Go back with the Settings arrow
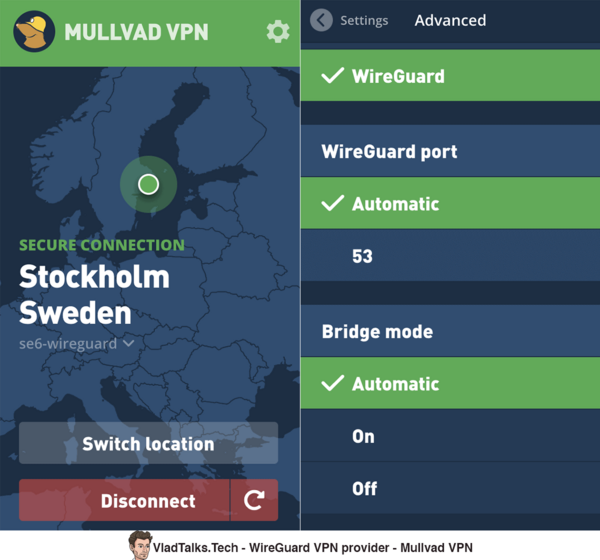 321,20
